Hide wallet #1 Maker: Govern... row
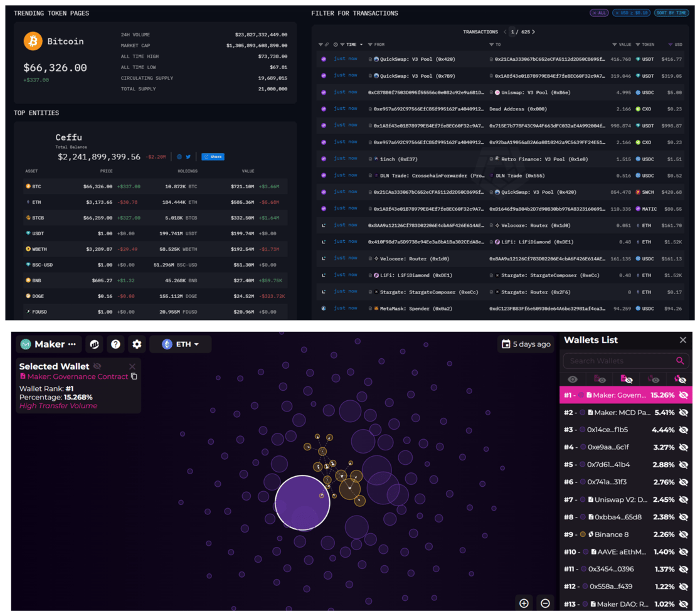The width and height of the screenshot is (700, 616). tap(684, 395)
